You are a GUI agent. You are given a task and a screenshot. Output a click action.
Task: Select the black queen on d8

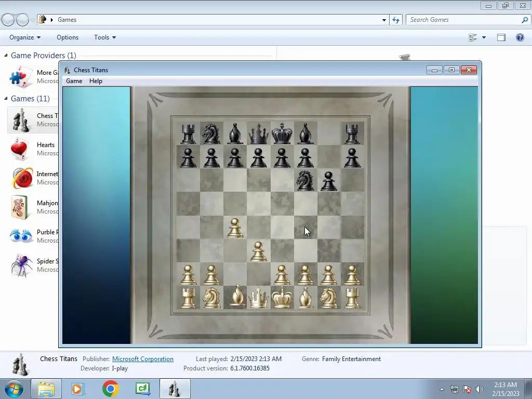tap(258, 134)
